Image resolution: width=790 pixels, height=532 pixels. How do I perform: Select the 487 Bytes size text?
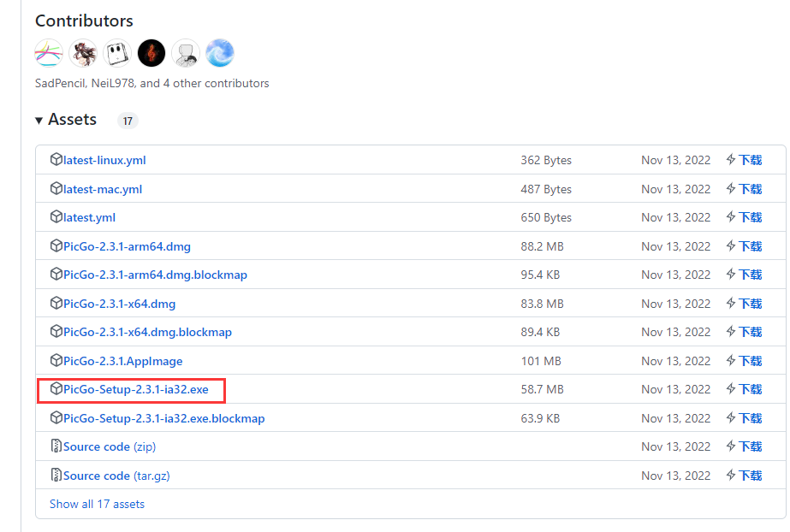[546, 189]
